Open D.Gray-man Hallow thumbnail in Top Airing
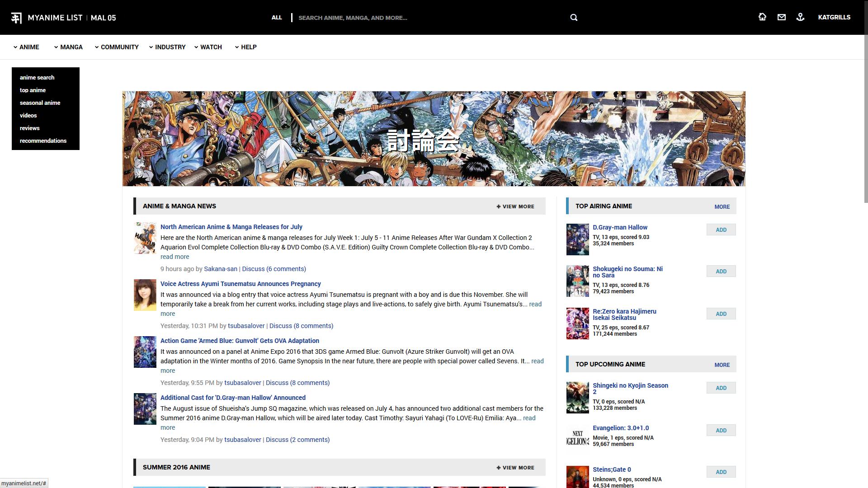The image size is (868, 488). (x=577, y=239)
